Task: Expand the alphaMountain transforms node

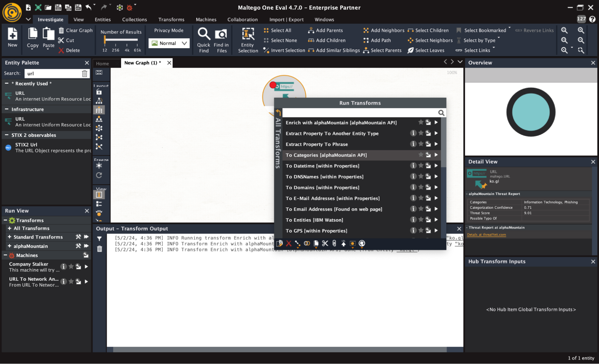Action: pos(9,246)
